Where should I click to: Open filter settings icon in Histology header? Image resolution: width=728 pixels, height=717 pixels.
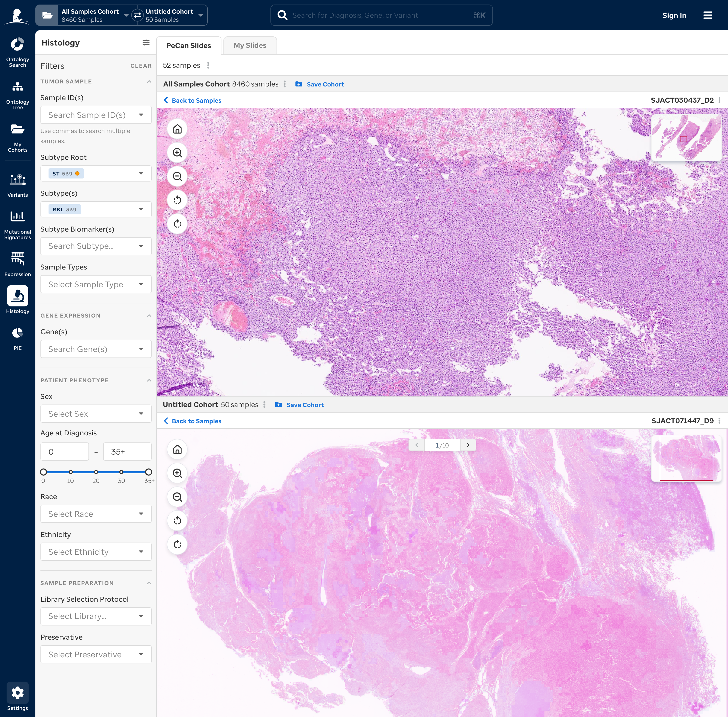[x=146, y=42]
